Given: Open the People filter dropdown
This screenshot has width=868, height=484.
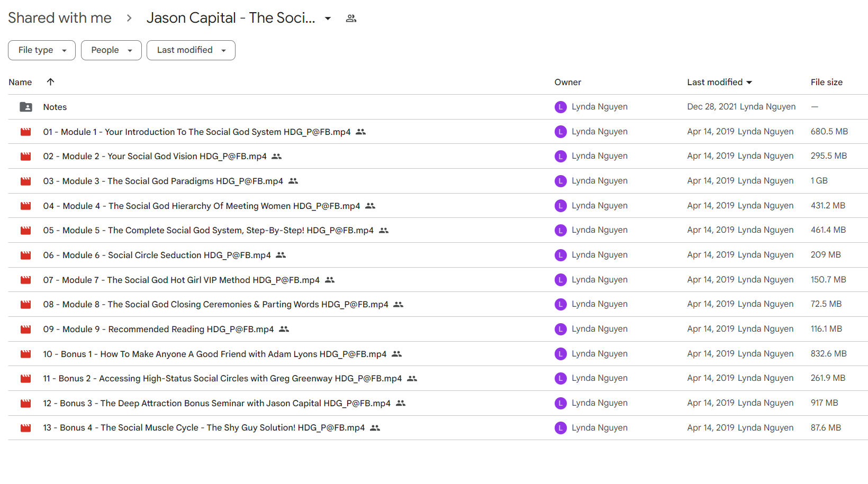Looking at the screenshot, I should [x=111, y=50].
